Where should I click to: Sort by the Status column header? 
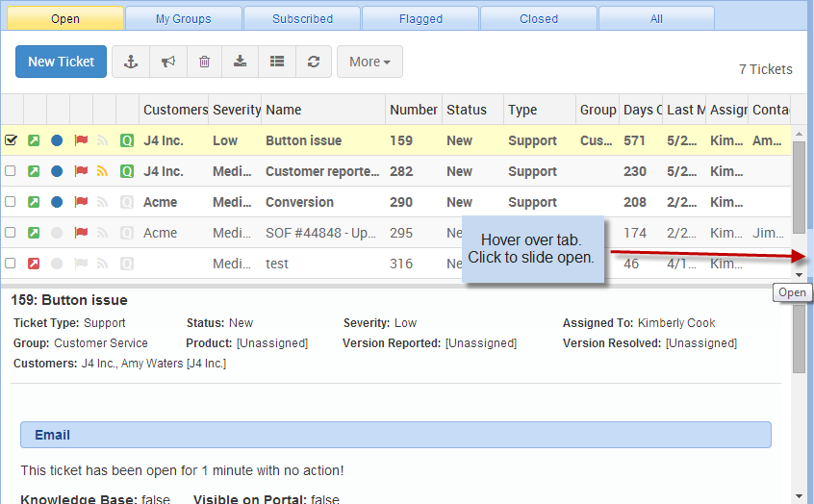(473, 110)
